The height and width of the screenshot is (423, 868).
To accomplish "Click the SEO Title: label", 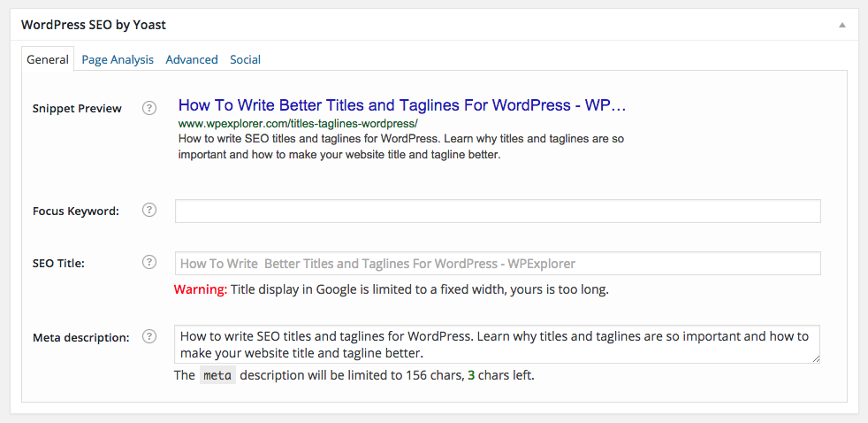I will [58, 264].
